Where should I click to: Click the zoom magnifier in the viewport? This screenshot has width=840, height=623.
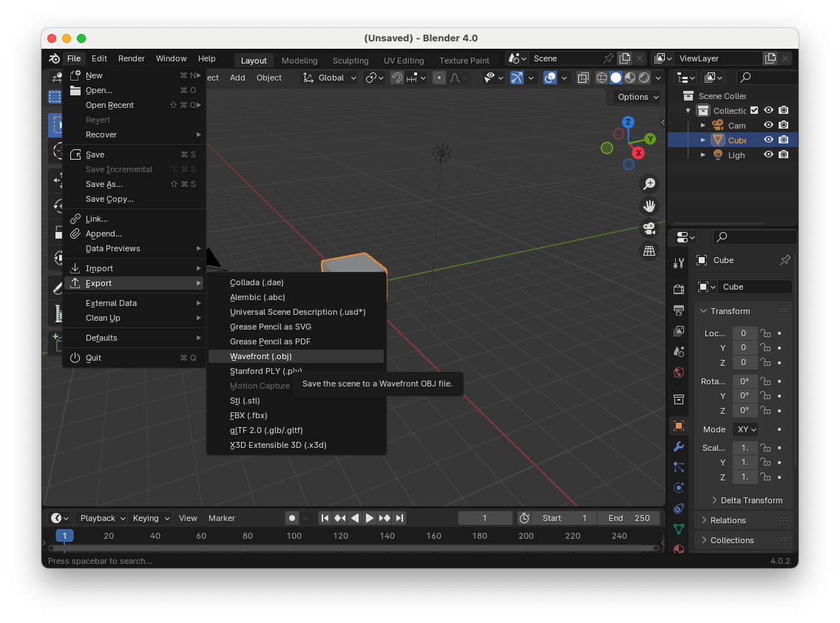pyautogui.click(x=649, y=183)
